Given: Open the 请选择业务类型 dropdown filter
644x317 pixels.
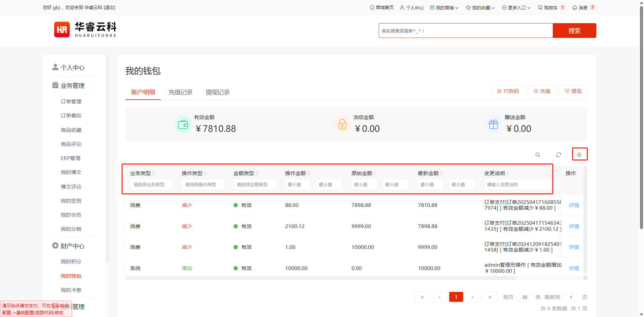Looking at the screenshot, I should pos(151,184).
